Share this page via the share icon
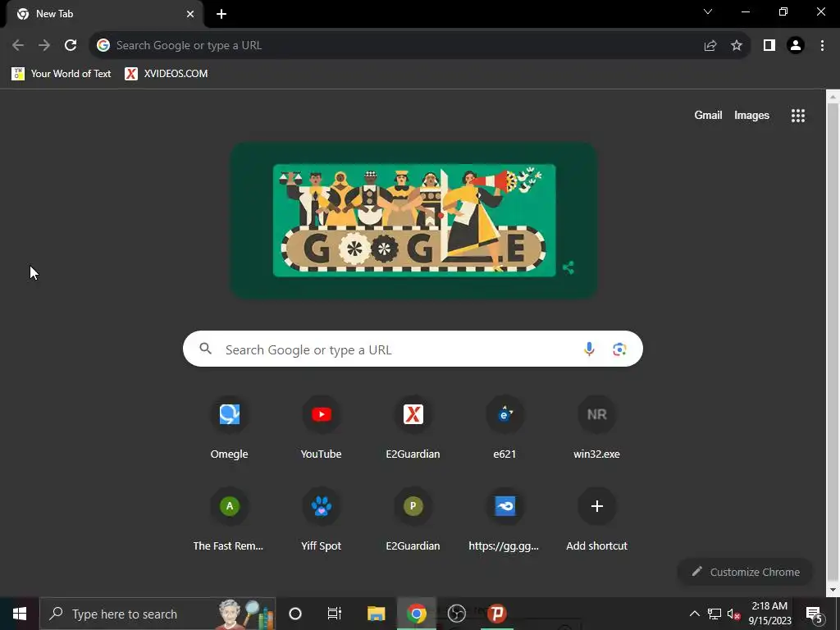 [710, 46]
